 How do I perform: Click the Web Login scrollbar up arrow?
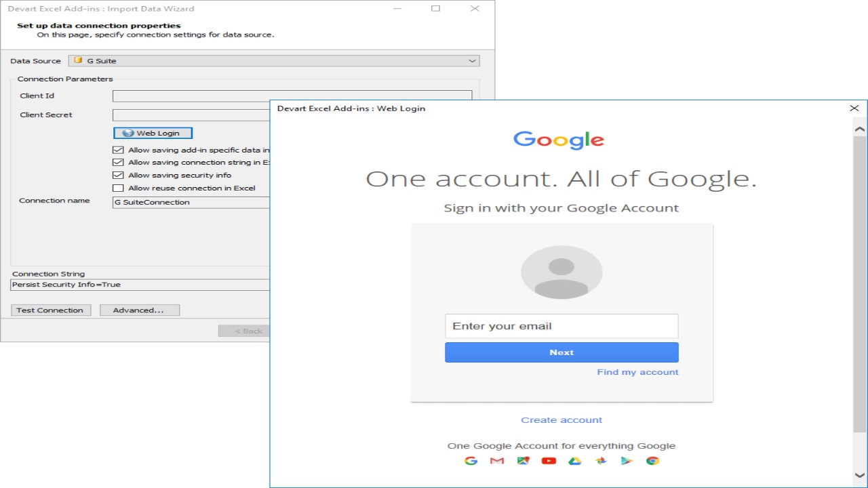[860, 129]
